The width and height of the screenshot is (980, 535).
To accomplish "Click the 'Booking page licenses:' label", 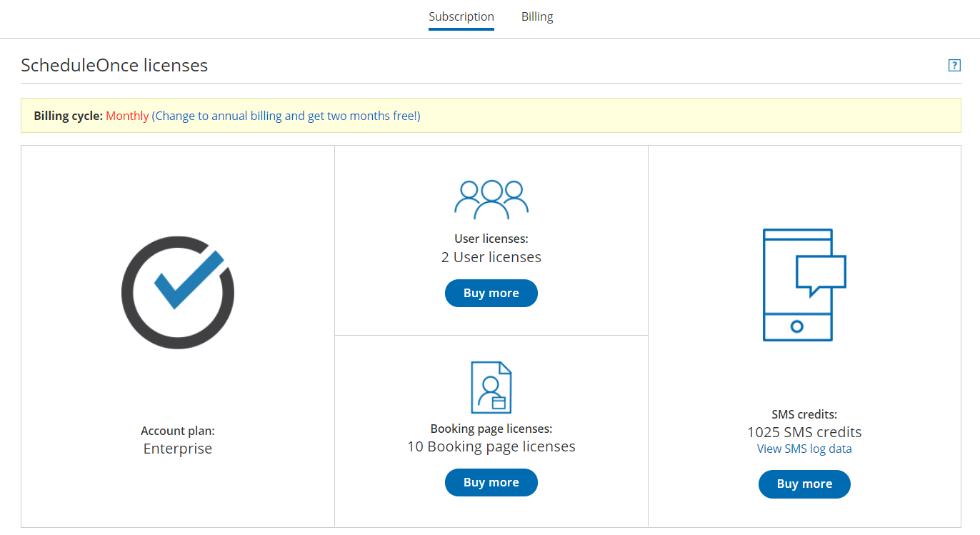I will click(x=491, y=429).
